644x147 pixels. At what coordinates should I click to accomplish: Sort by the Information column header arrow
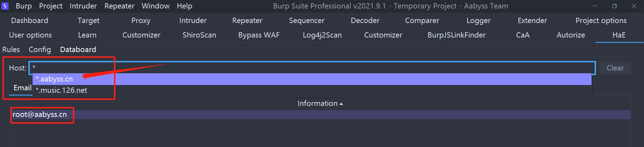(x=341, y=104)
